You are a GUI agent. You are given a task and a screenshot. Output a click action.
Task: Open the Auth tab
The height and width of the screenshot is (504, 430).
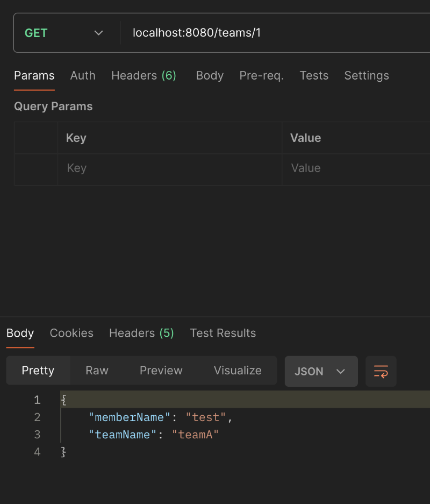(83, 76)
